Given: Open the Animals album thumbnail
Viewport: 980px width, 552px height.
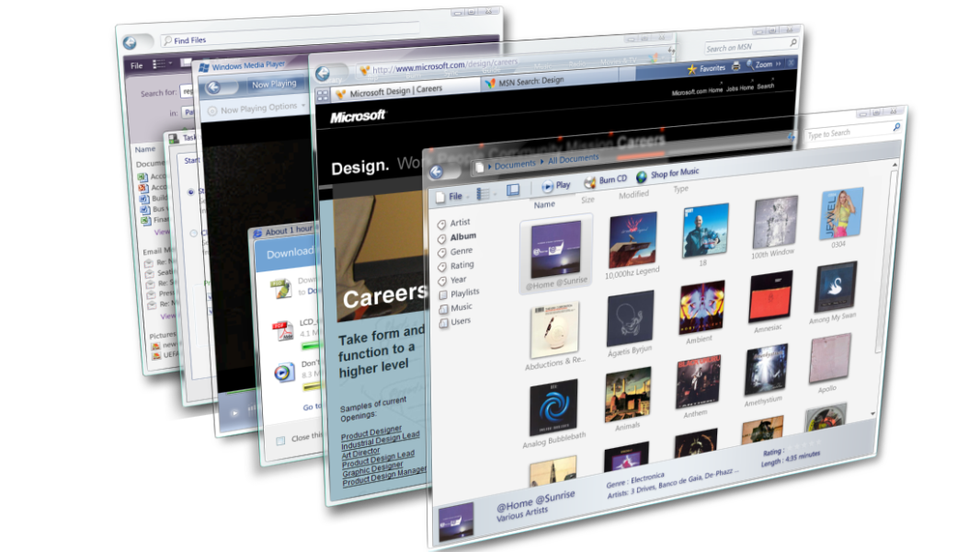Looking at the screenshot, I should pos(628,396).
